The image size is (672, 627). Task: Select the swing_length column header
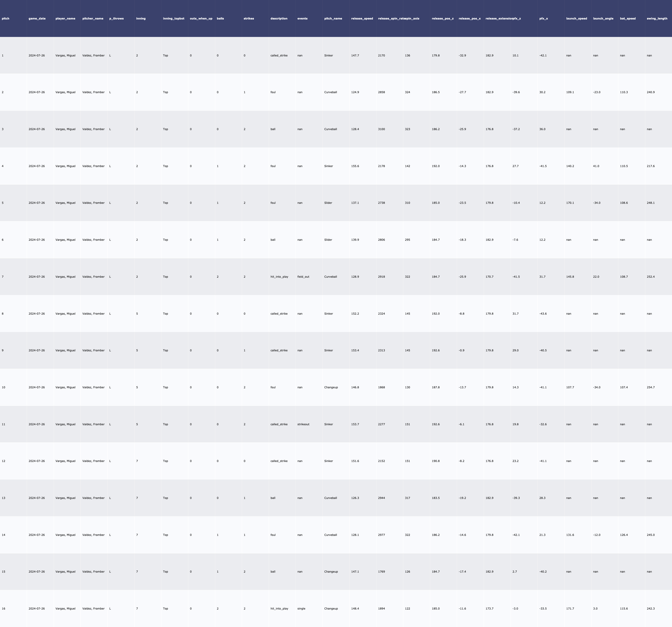[x=657, y=19]
